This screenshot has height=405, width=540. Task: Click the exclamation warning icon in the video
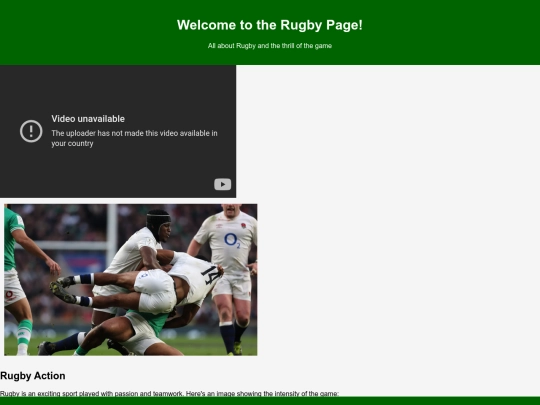[x=31, y=131]
